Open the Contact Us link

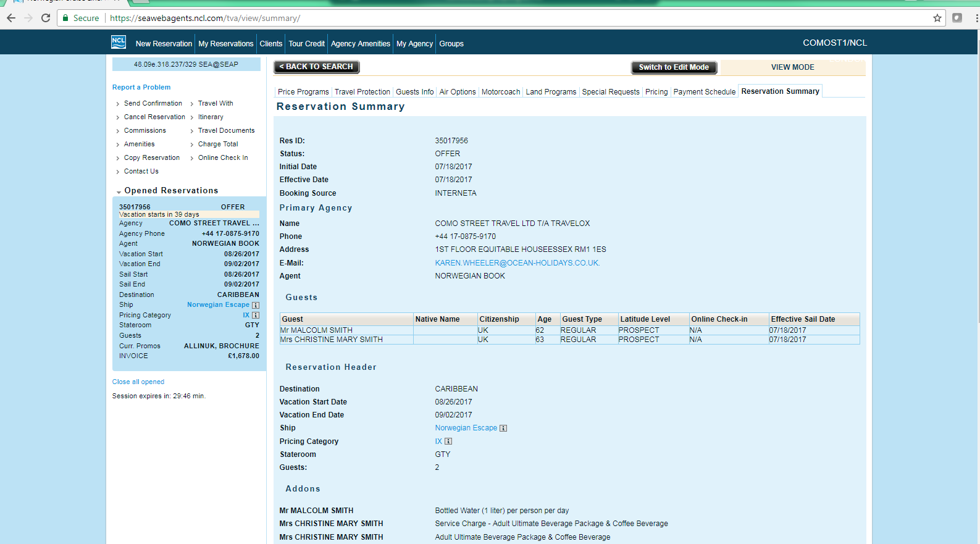[x=141, y=172]
